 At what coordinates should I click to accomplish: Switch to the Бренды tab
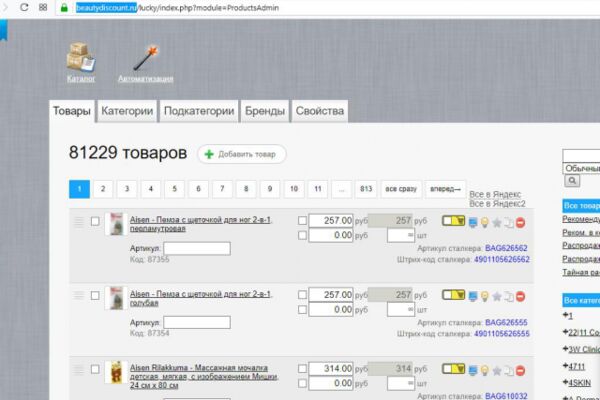click(265, 111)
